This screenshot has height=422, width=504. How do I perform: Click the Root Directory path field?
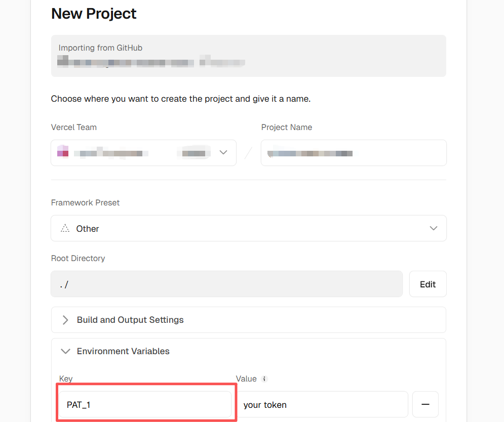point(226,284)
